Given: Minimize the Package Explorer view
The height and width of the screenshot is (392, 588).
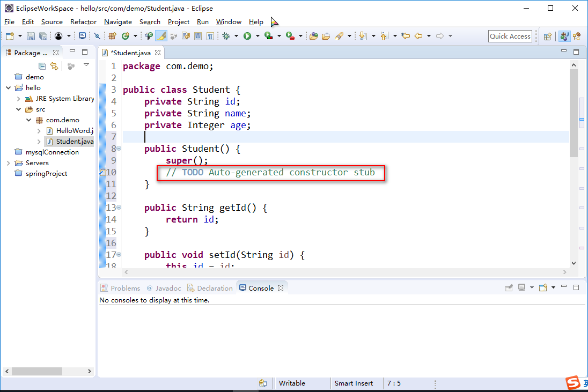Looking at the screenshot, I should pyautogui.click(x=72, y=51).
